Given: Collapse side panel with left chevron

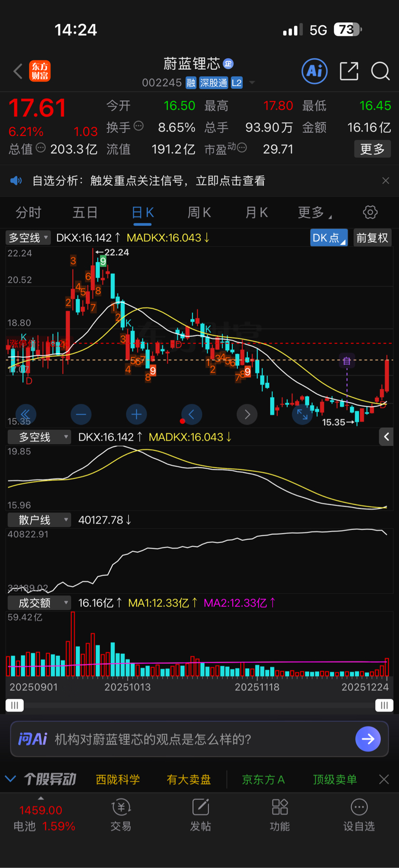Looking at the screenshot, I should 386,437.
